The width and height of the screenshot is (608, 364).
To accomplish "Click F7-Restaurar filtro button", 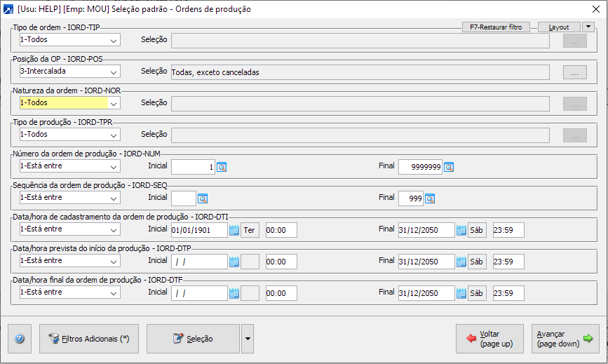I will pos(496,27).
